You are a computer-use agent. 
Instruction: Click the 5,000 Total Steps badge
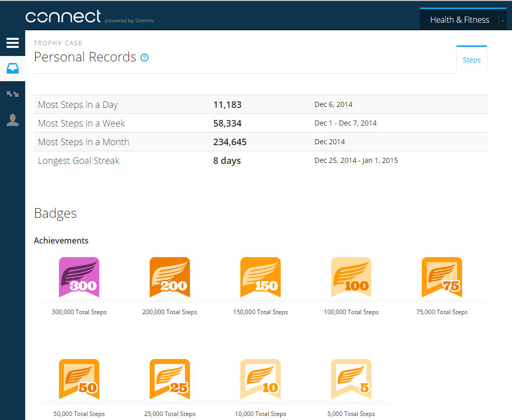tap(351, 379)
